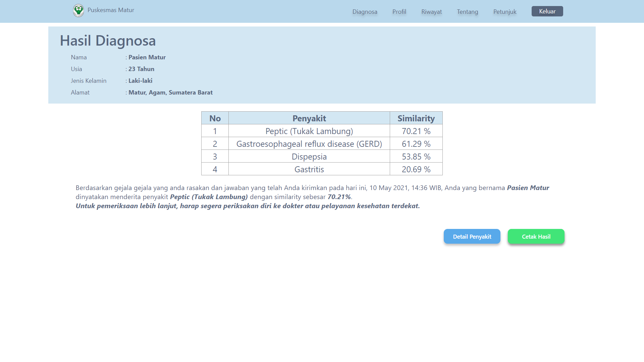644x362 pixels.
Task: Click the Detail Penyakit button
Action: (472, 237)
